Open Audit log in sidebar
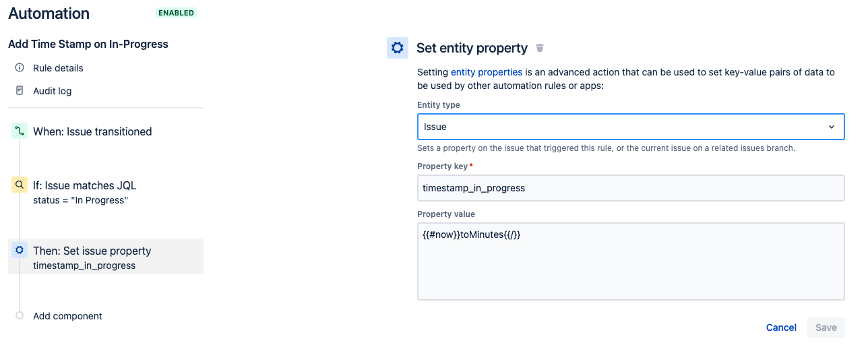 (x=52, y=91)
